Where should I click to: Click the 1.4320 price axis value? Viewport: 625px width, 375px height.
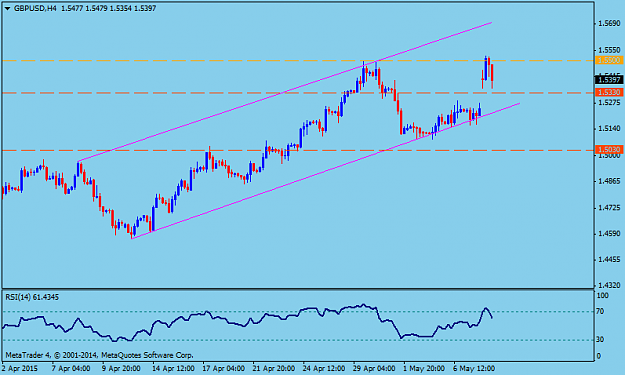pyautogui.click(x=609, y=285)
